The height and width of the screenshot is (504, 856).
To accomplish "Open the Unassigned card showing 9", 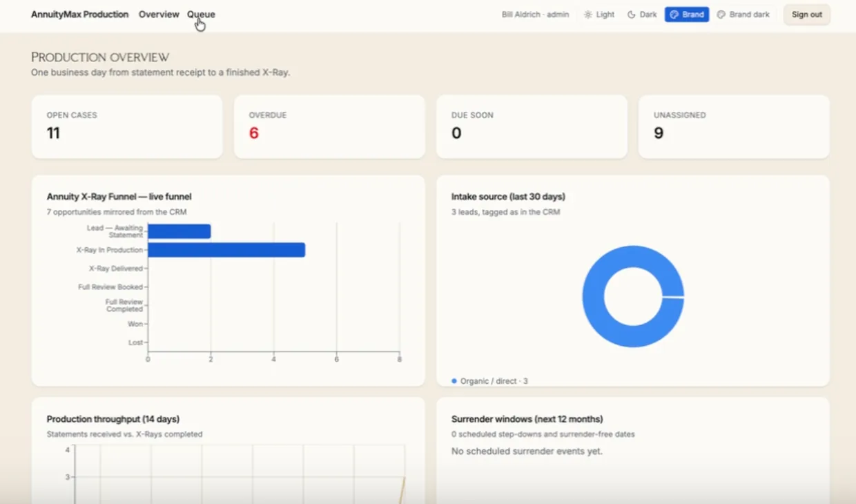I will pos(734,126).
